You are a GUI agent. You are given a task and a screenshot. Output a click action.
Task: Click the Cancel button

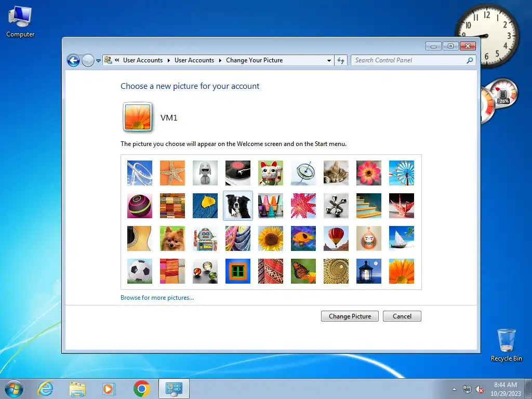[x=402, y=316]
